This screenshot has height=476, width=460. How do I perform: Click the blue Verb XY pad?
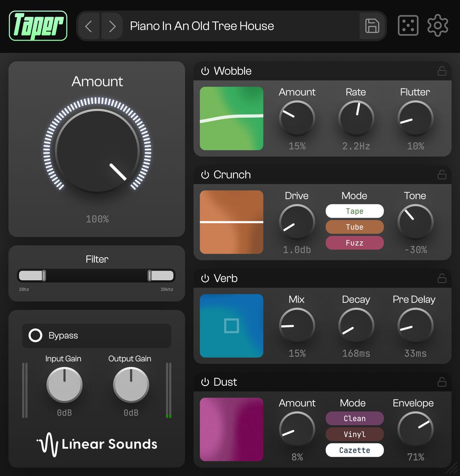231,326
